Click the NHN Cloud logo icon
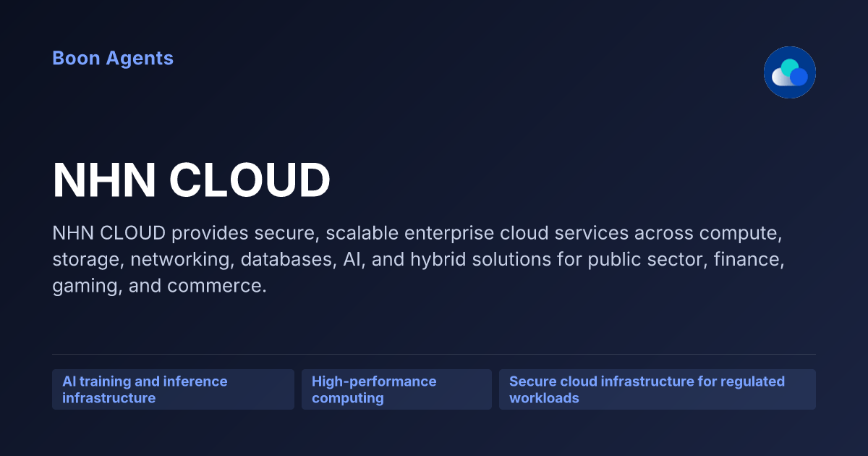Screen dimensions: 868x456 click(x=790, y=72)
